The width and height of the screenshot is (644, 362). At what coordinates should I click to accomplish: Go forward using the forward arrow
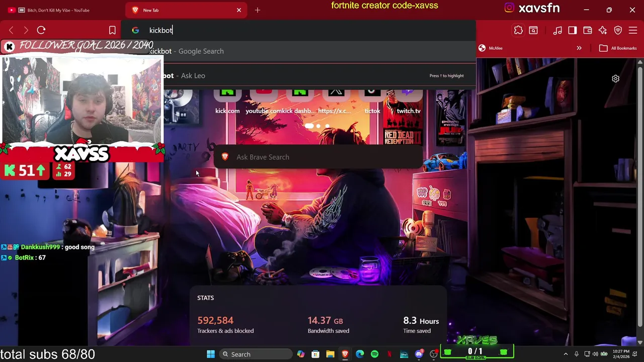tap(26, 31)
